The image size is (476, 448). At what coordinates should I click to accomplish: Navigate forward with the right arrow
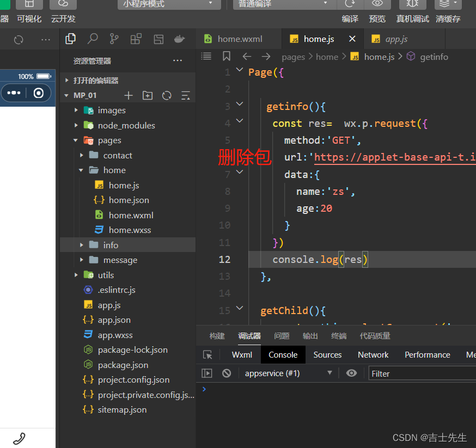266,57
